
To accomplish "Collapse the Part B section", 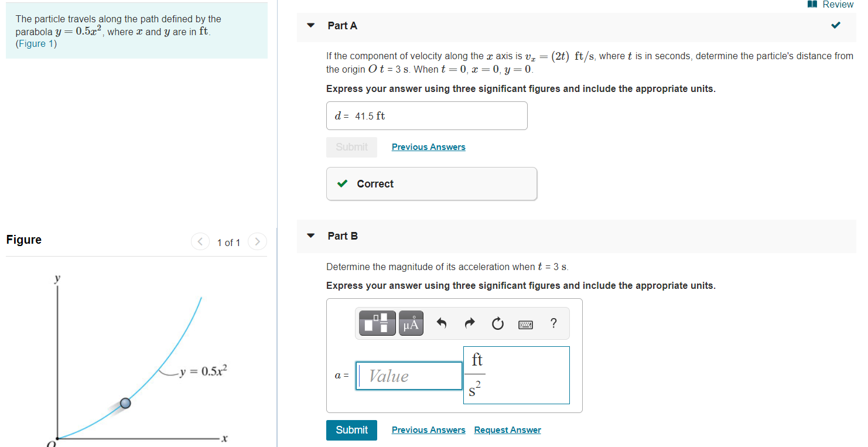I will [310, 236].
